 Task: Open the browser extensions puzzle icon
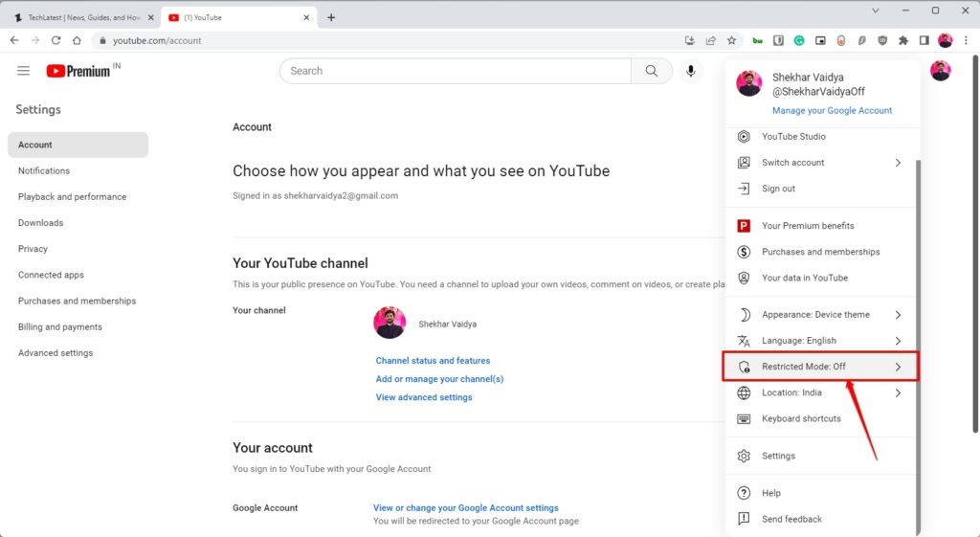(x=903, y=40)
